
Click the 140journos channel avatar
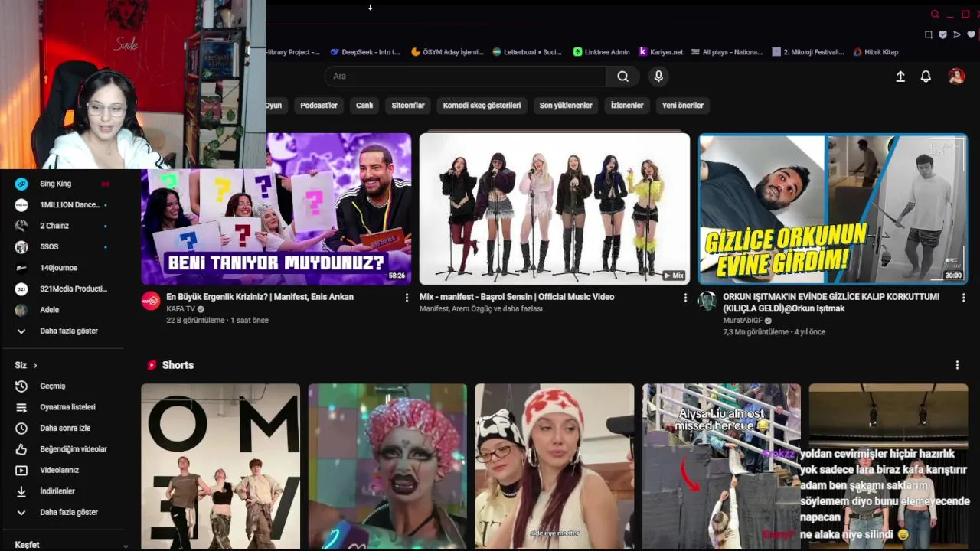(21, 268)
